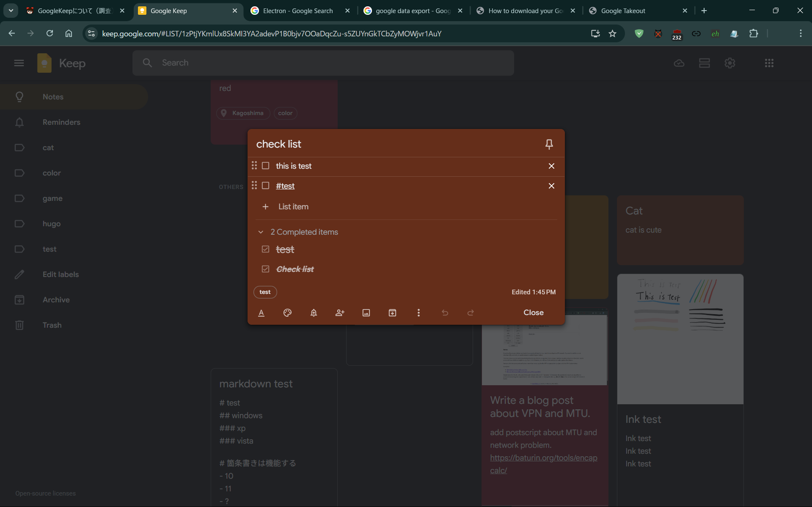Pin the check list note
This screenshot has width=812, height=507.
pyautogui.click(x=549, y=144)
